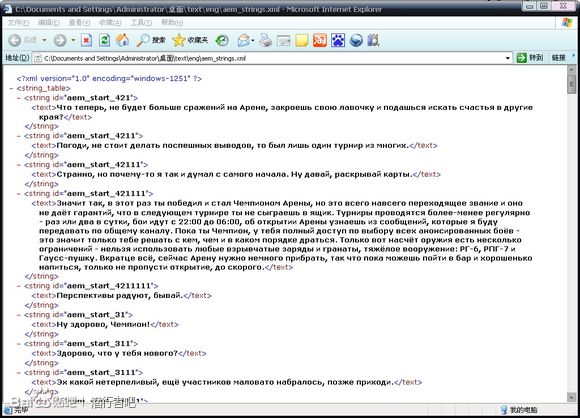The height and width of the screenshot is (418, 580).
Task: Click the 地址(D) address label
Action: (x=17, y=58)
